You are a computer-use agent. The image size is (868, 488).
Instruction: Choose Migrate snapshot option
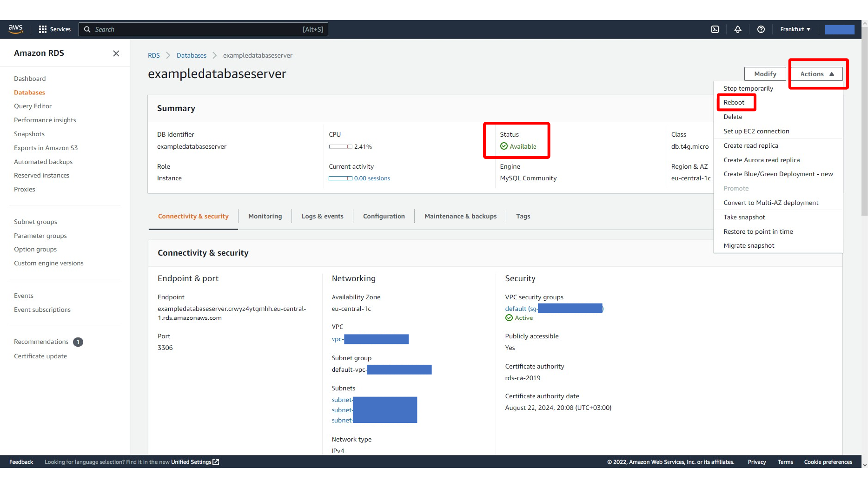pyautogui.click(x=749, y=245)
